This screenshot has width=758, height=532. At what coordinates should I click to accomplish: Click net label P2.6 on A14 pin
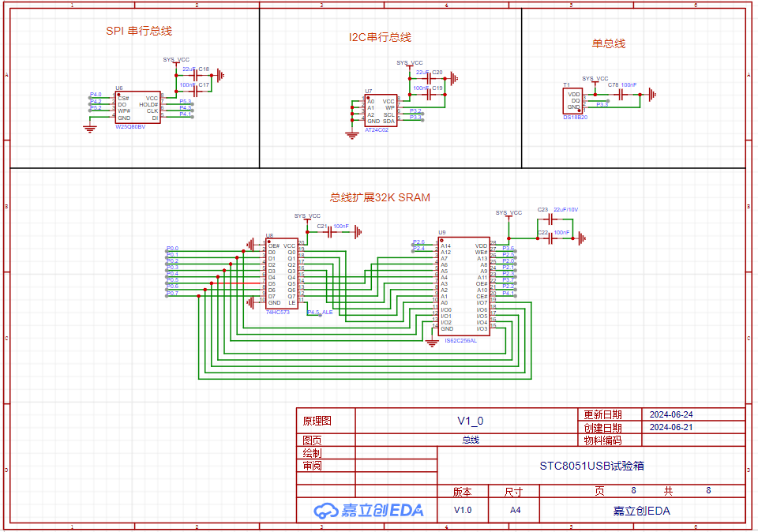pos(418,242)
